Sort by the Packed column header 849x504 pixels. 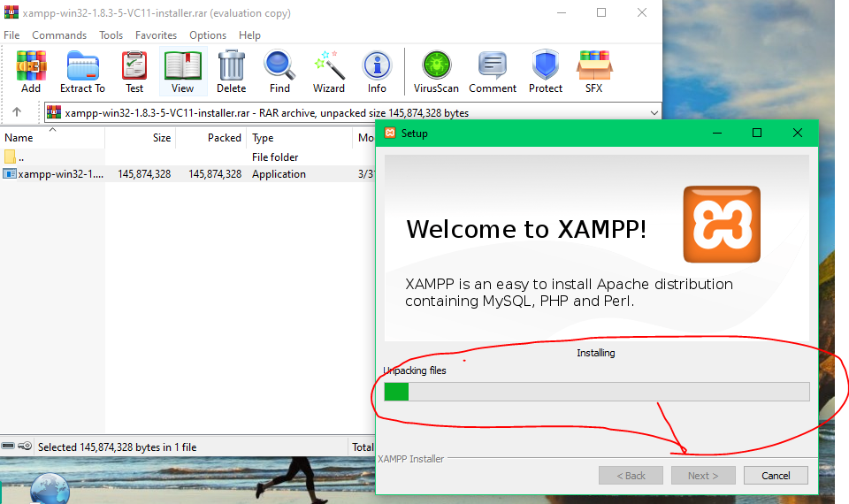coord(211,138)
